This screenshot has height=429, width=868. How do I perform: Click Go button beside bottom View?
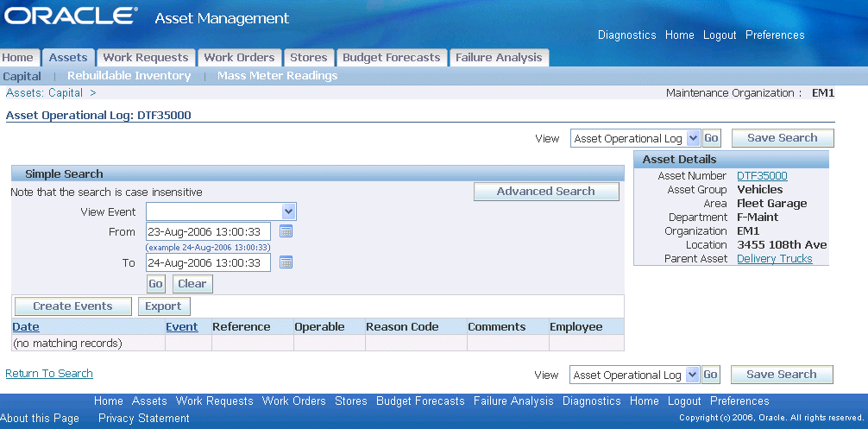pyautogui.click(x=710, y=375)
